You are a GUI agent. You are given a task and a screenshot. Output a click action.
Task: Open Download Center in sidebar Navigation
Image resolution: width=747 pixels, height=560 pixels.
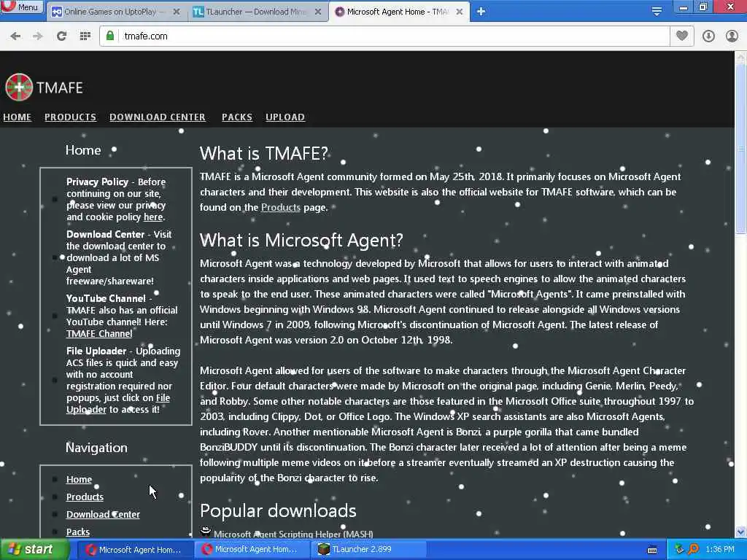[103, 515]
